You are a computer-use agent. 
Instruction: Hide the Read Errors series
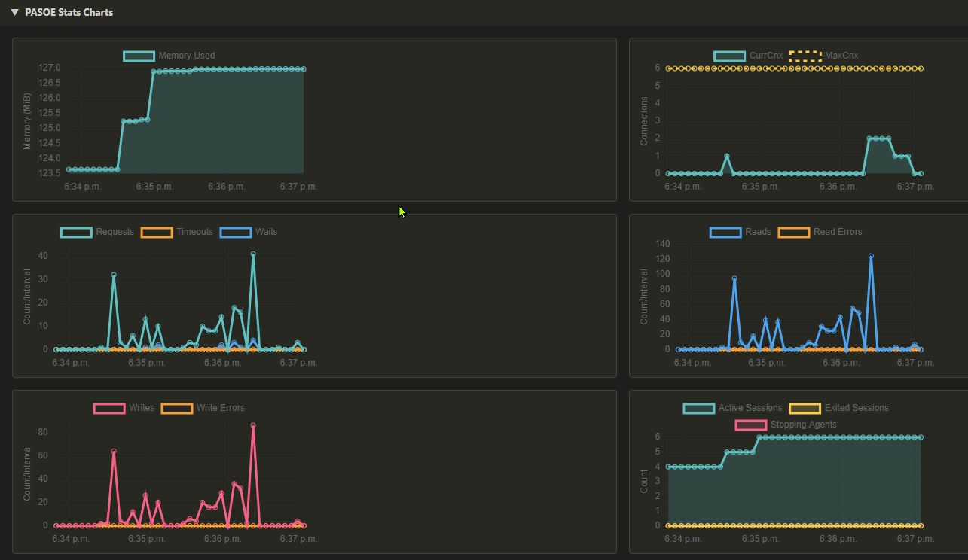click(x=793, y=232)
